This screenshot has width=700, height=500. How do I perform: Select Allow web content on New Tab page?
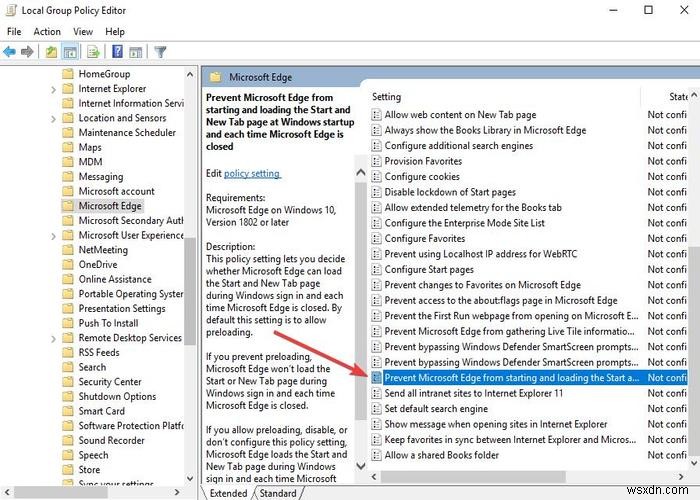[460, 115]
